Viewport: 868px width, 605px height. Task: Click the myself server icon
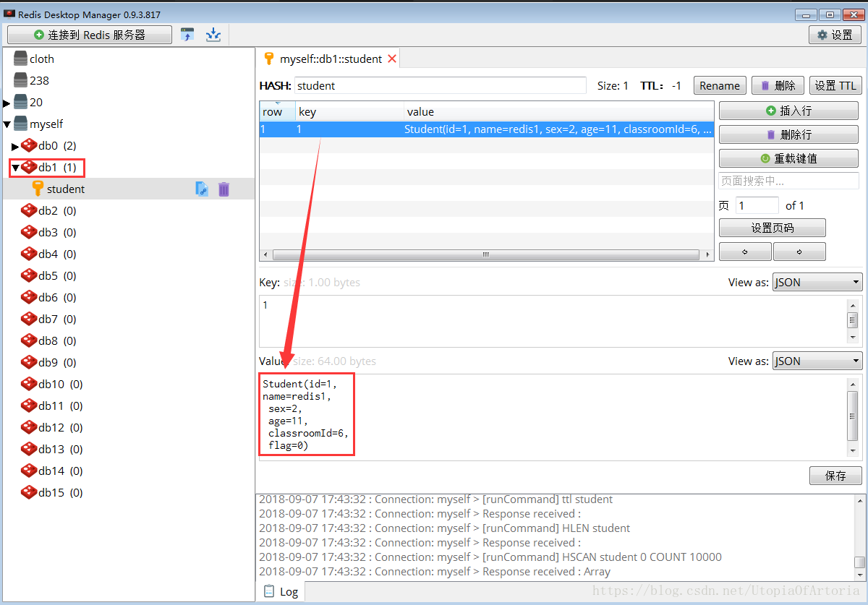click(20, 124)
